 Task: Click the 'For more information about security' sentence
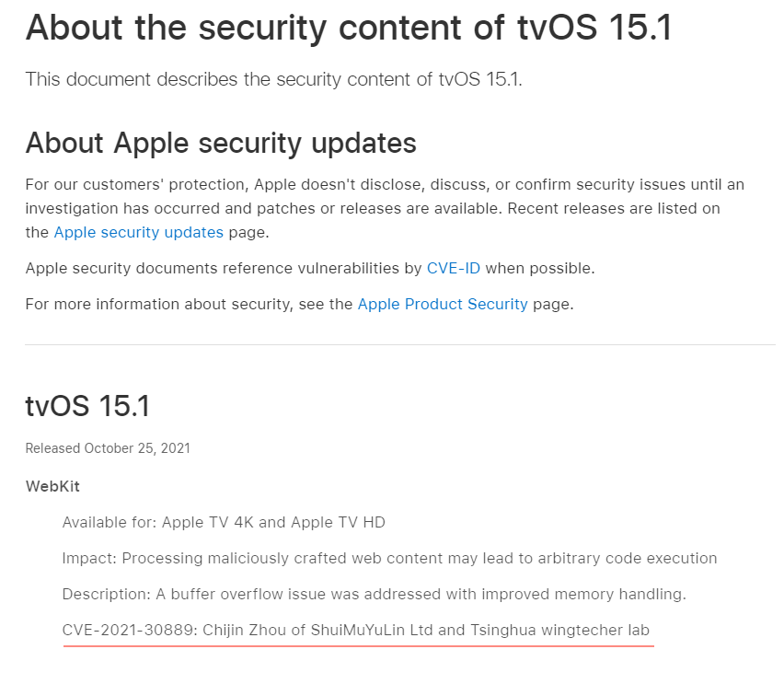pyautogui.click(x=299, y=304)
